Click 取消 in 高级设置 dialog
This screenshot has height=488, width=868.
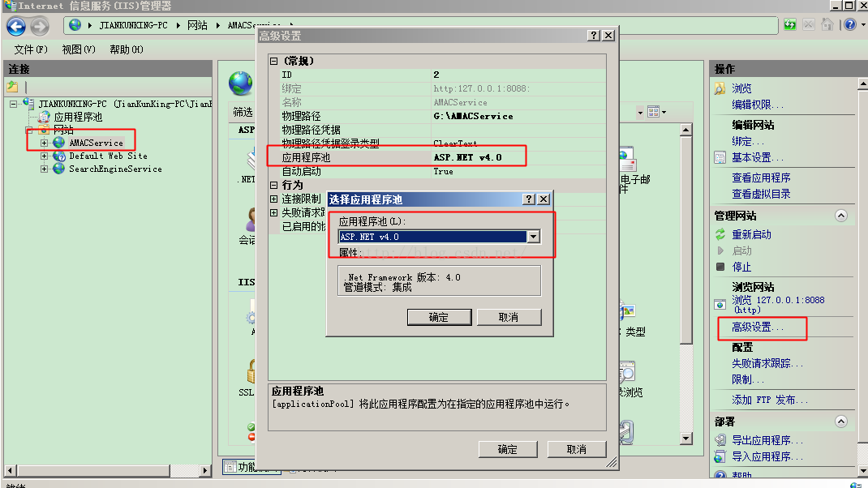click(577, 449)
